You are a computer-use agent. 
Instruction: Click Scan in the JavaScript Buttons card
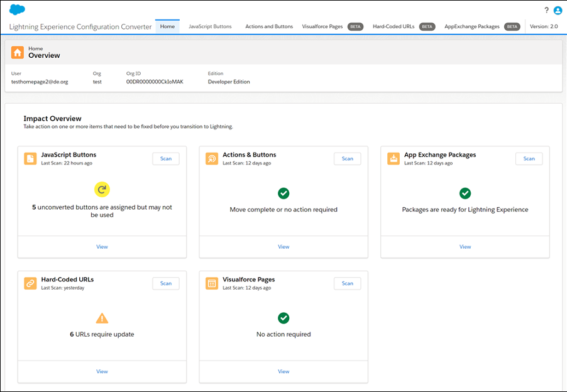(165, 158)
